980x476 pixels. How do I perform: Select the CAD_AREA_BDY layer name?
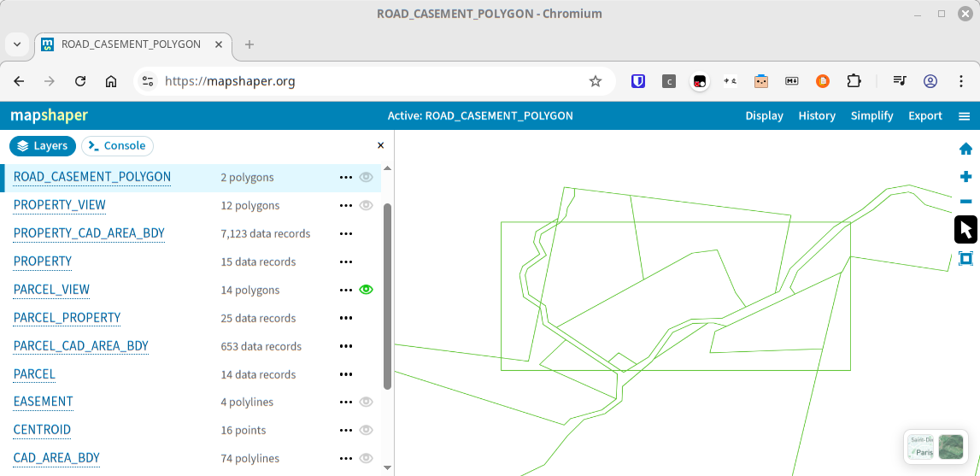(56, 458)
